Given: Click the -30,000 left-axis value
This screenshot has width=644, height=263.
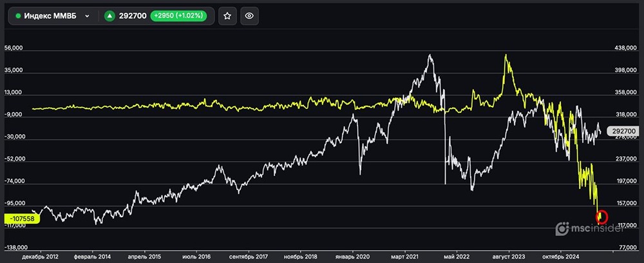Looking at the screenshot, I should pyautogui.click(x=14, y=137).
